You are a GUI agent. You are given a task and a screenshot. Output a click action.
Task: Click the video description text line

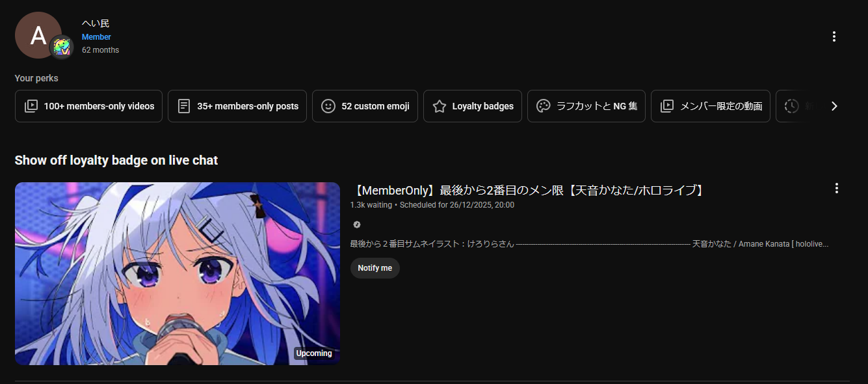click(590, 244)
